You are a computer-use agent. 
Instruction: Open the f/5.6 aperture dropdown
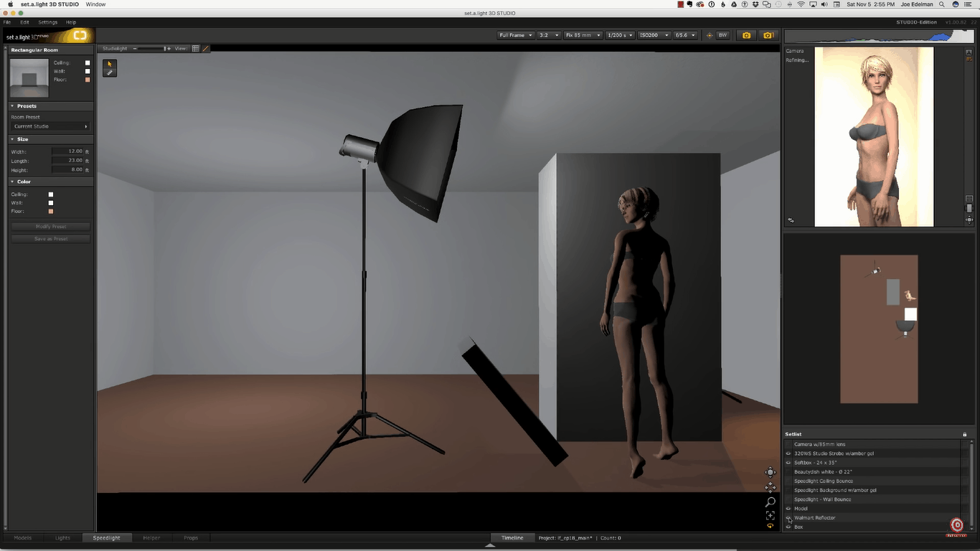pos(684,35)
